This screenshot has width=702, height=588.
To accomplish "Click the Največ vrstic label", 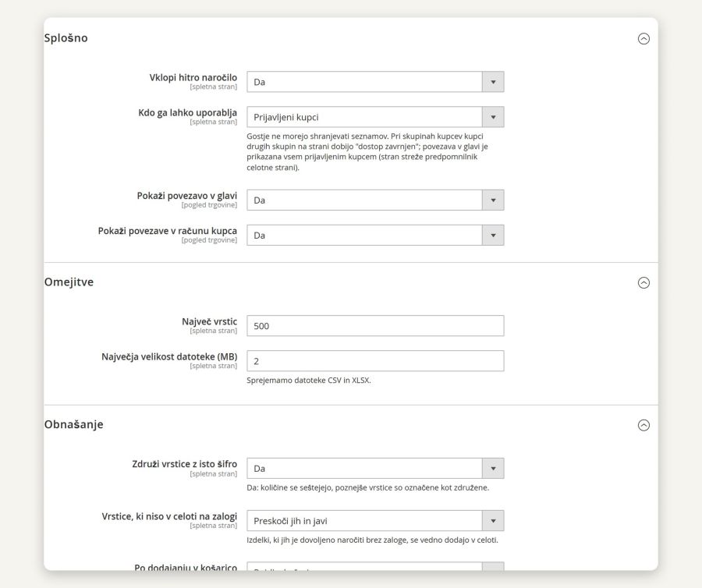I will coord(209,322).
